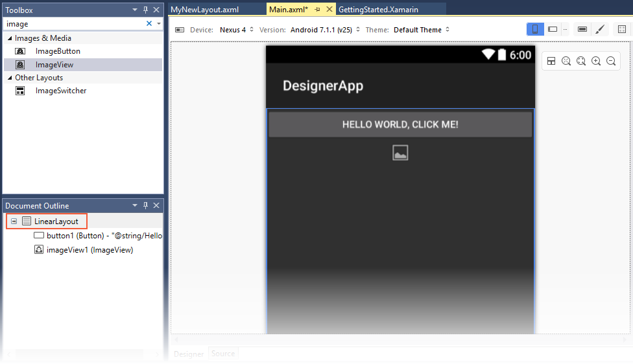Click the device icon left of Device label
This screenshot has height=364, width=633.
(x=180, y=30)
